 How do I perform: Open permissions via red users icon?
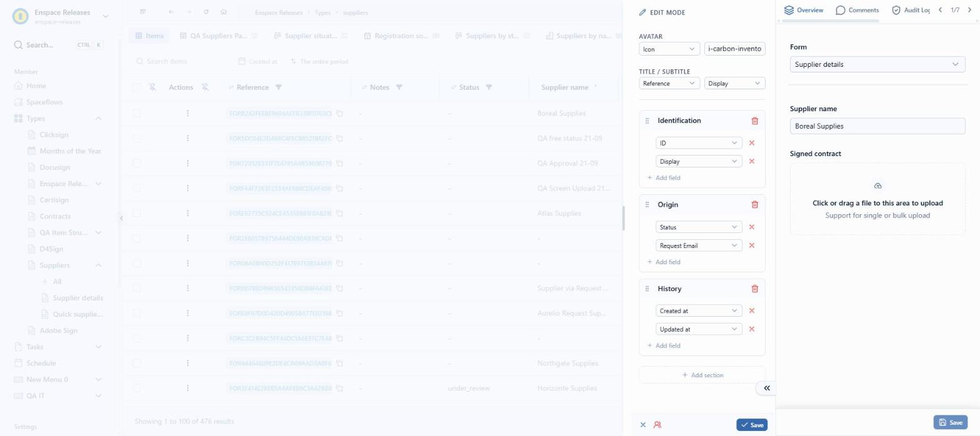(x=657, y=425)
